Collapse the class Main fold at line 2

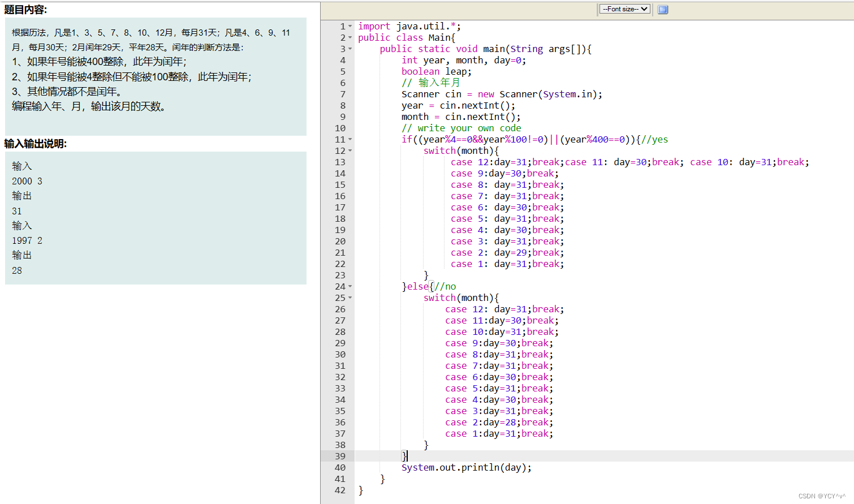tap(350, 37)
